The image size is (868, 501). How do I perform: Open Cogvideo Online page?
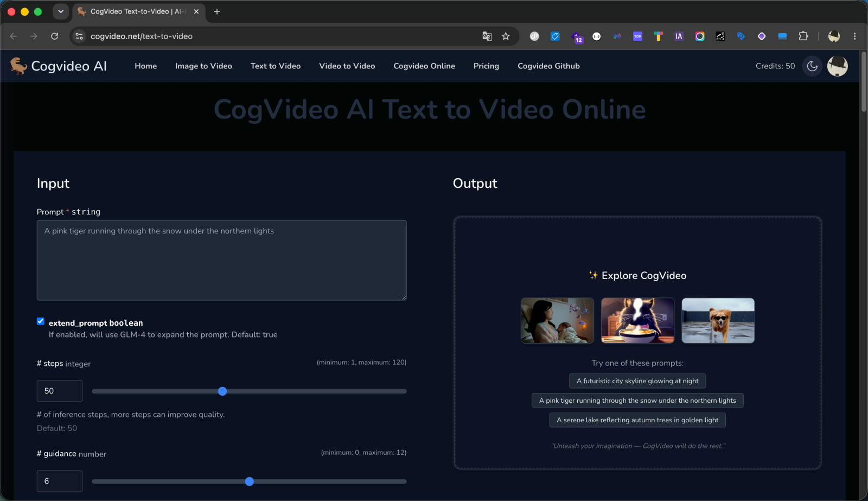click(x=424, y=66)
